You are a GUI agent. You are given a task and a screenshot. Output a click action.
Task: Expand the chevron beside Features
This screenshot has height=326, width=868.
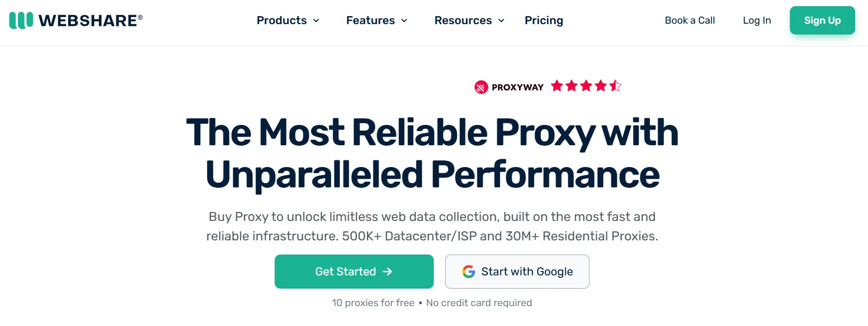click(404, 21)
